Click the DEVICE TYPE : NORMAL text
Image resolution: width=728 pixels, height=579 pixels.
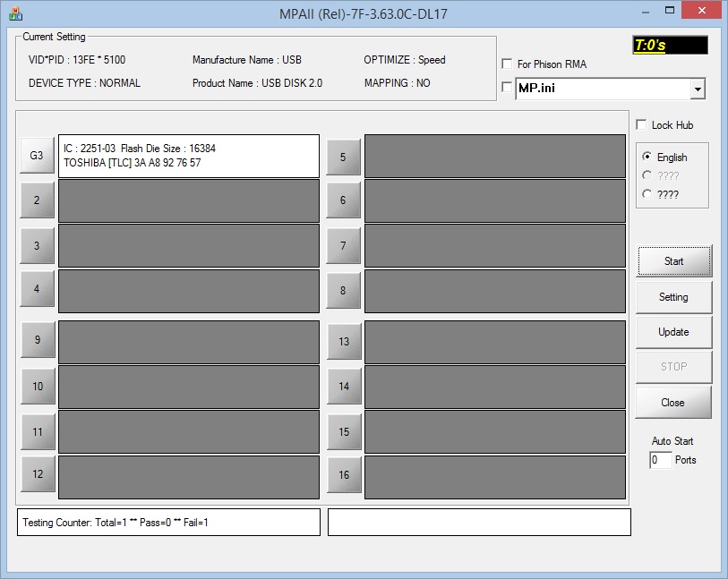pos(84,83)
